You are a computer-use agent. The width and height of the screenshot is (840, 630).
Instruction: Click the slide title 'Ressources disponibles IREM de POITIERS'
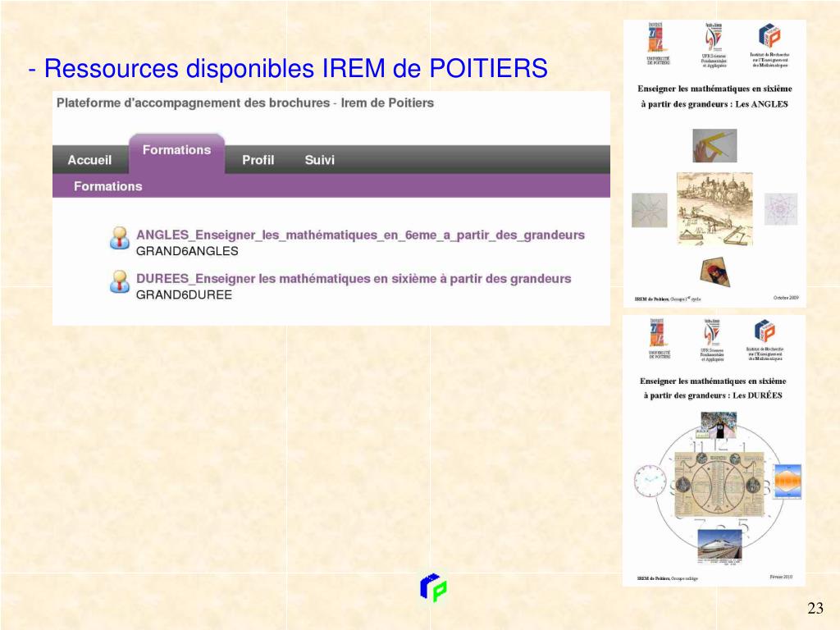[295, 68]
